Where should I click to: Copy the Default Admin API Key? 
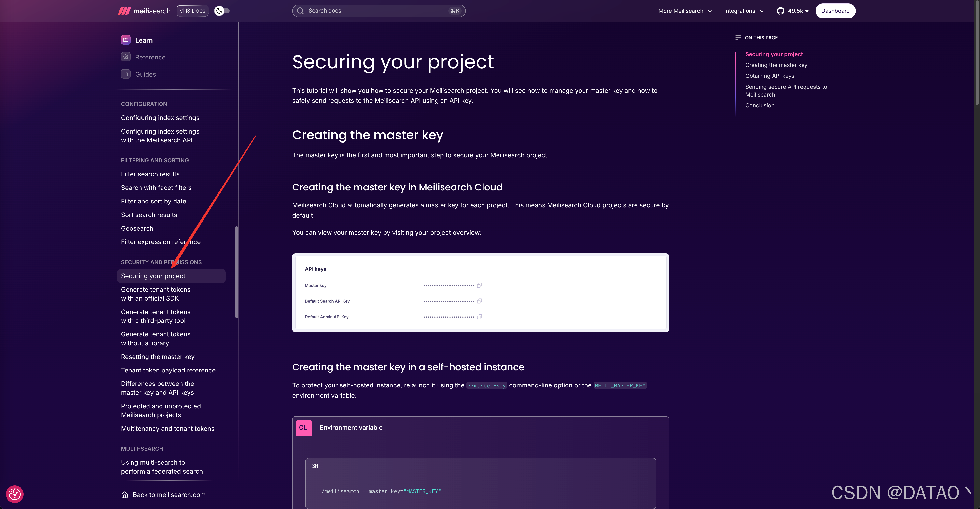[479, 317]
